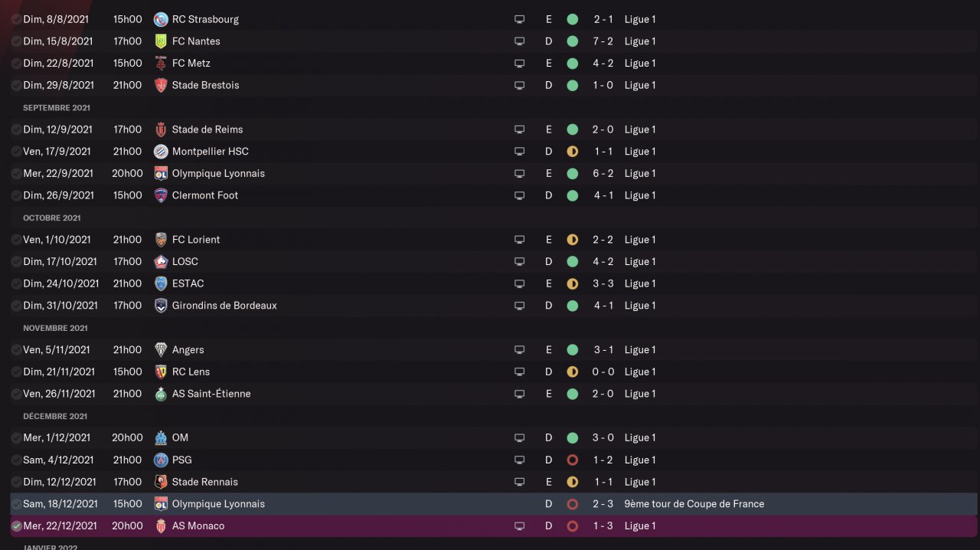
Task: Click the TV broadcast icon for FC Metz
Action: [520, 64]
